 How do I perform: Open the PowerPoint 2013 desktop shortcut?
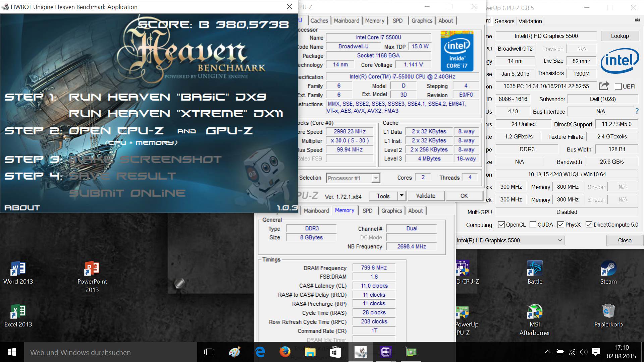point(92,277)
